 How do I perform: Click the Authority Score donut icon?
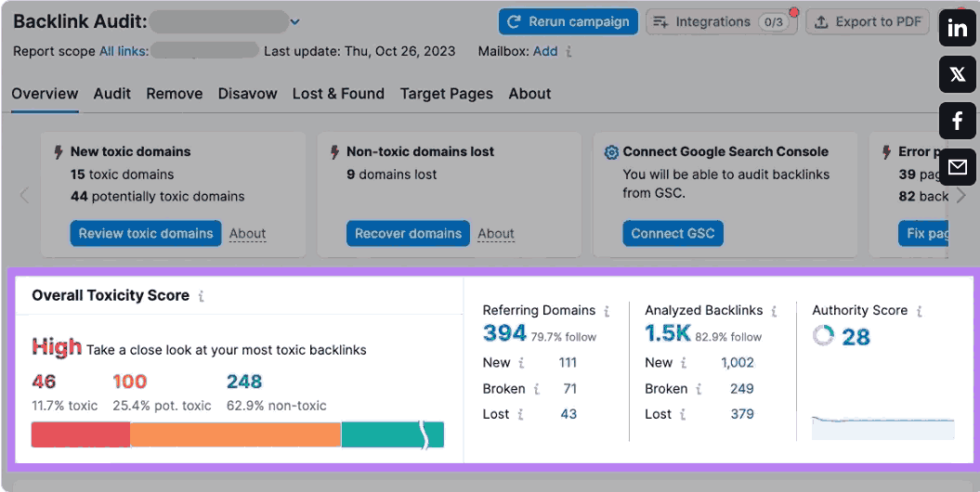click(x=823, y=336)
